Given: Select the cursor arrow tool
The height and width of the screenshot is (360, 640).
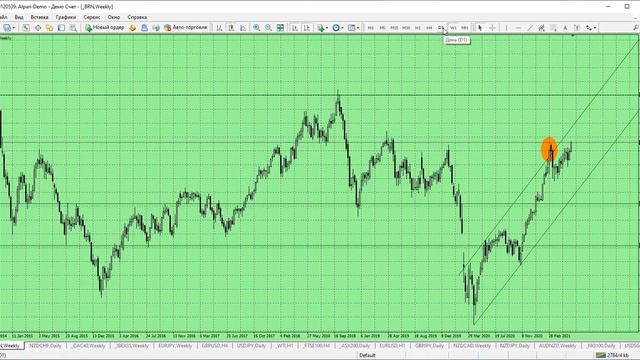Looking at the screenshot, I should point(480,28).
